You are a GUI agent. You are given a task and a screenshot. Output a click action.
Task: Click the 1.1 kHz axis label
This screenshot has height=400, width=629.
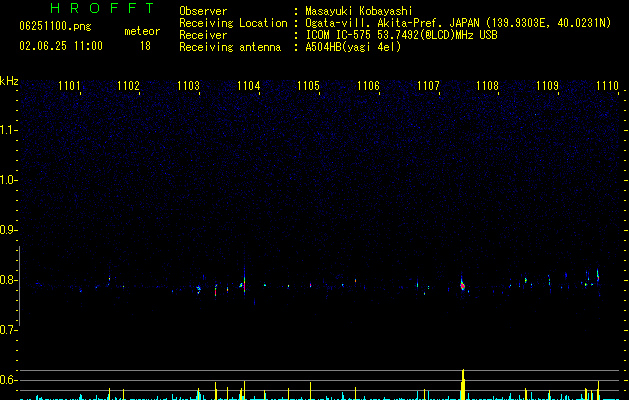tap(8, 130)
